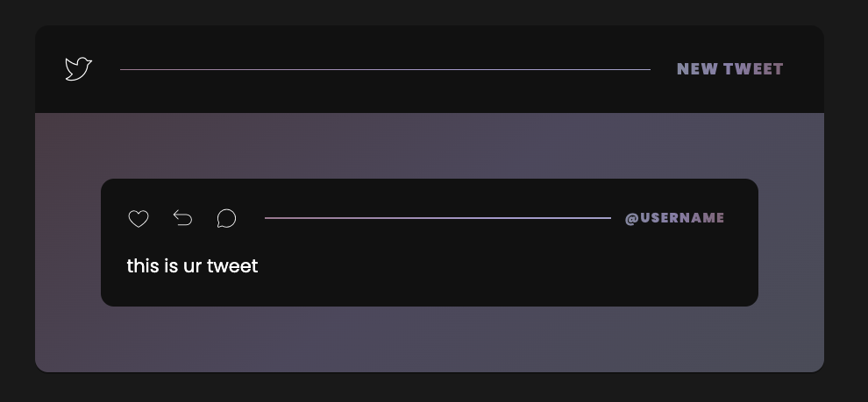The width and height of the screenshot is (868, 402).
Task: Click empty space inside the tweet card below text
Action: click(x=429, y=290)
